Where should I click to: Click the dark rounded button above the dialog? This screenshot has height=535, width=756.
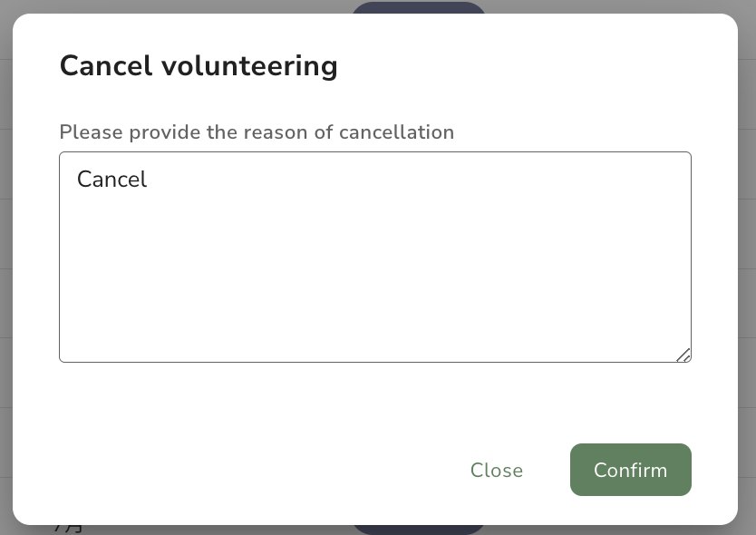coord(419,7)
